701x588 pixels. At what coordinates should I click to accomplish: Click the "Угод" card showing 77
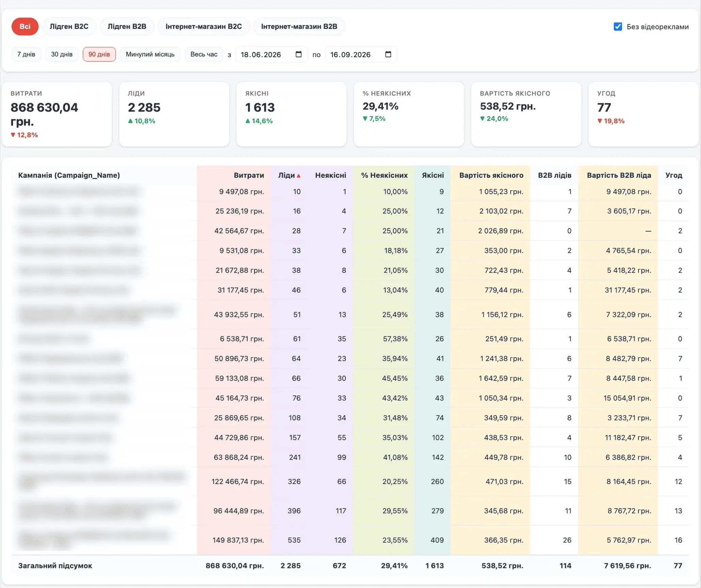(x=643, y=114)
